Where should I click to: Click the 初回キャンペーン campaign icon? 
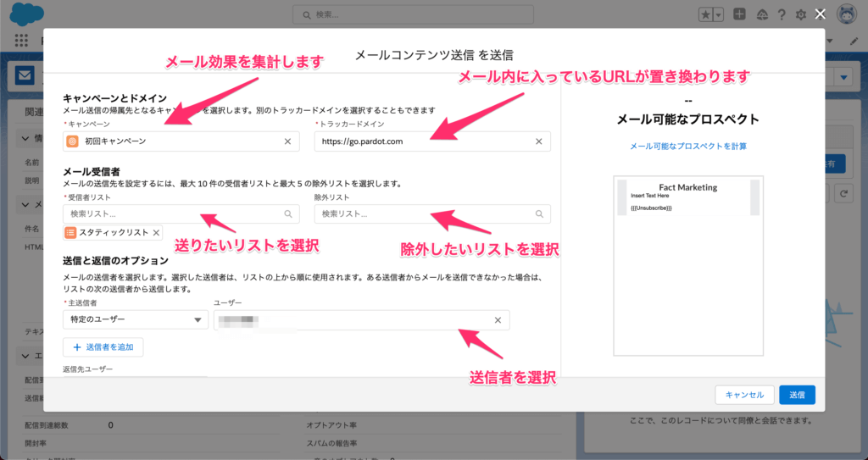[73, 141]
